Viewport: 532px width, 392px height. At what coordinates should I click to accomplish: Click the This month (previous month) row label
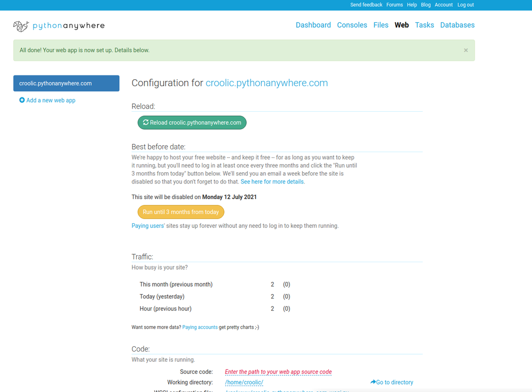pos(176,285)
